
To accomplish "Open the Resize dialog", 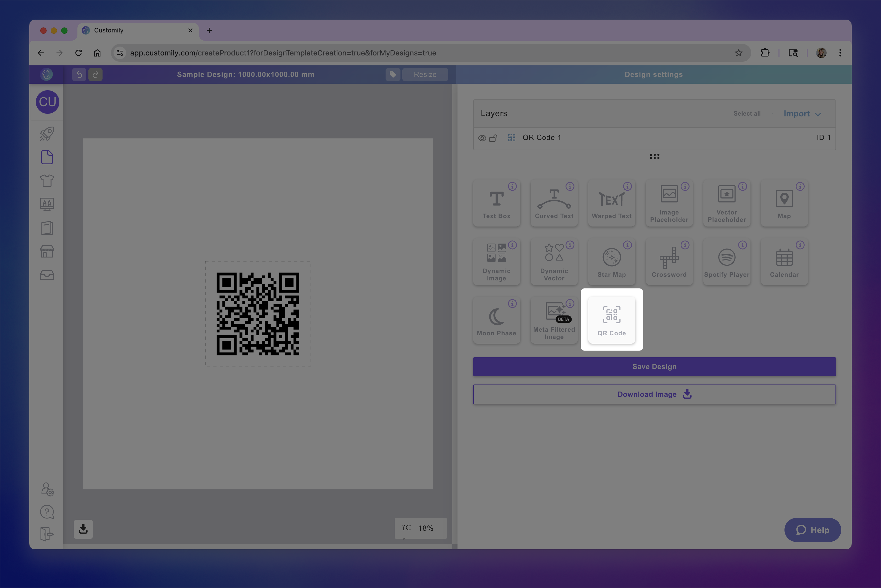I will click(425, 74).
